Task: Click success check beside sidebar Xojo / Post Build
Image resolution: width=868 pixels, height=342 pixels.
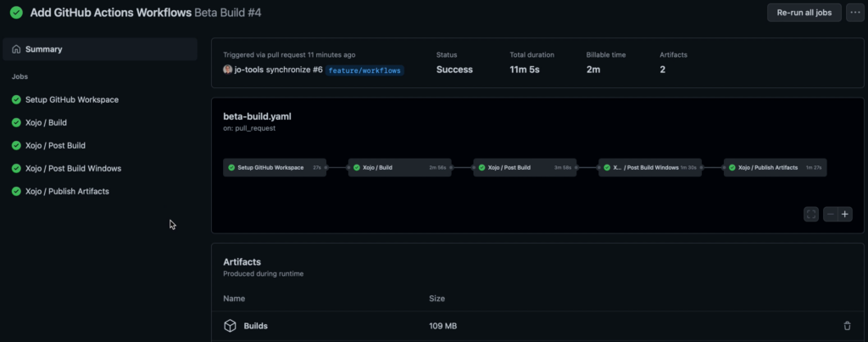Action: click(17, 145)
